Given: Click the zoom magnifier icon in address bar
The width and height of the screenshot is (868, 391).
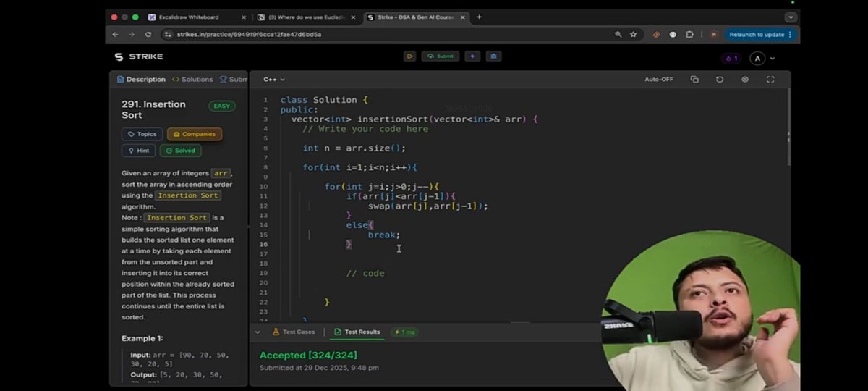Looking at the screenshot, I should (x=618, y=34).
